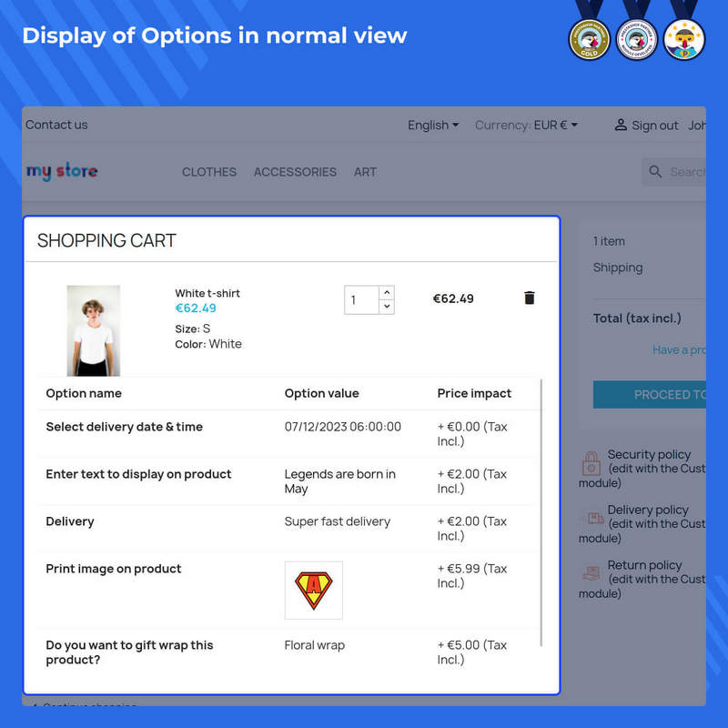
Task: Click the user account icon
Action: tap(621, 125)
